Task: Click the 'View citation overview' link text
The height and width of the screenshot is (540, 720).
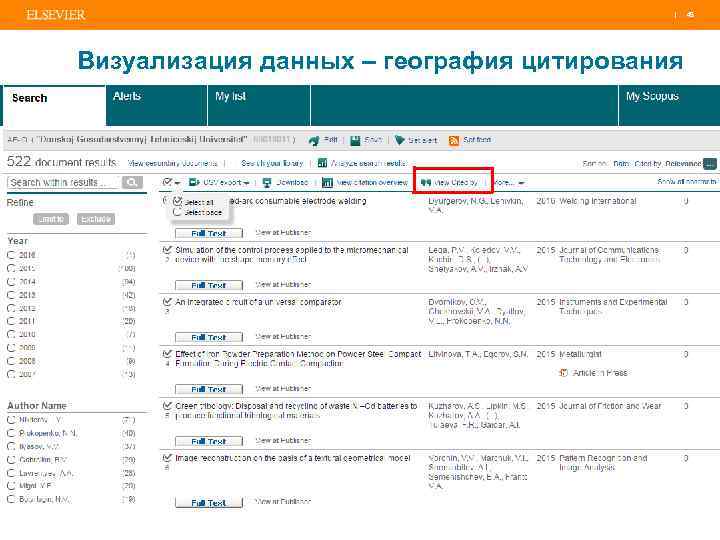Action: click(372, 182)
